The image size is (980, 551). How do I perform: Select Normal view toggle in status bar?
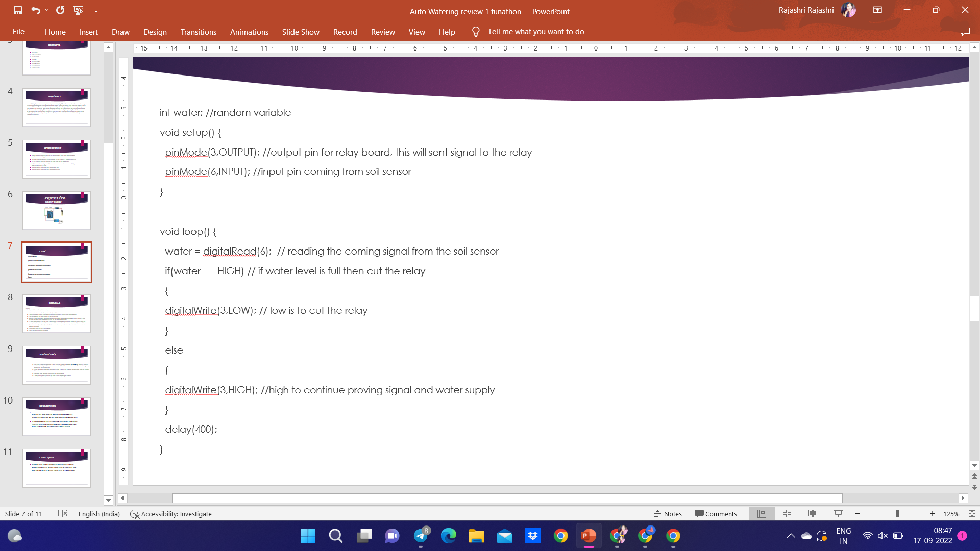click(762, 514)
